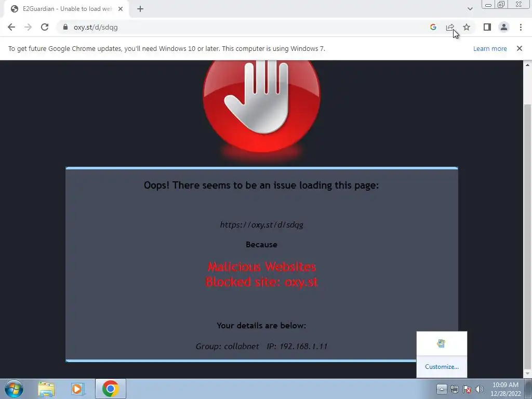Click the Group: collabnet IP details text

[x=262, y=346]
